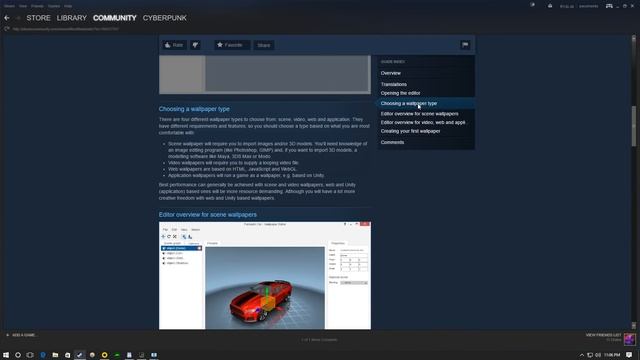This screenshot has width=640, height=360.
Task: Show hidden system tray icons chevron
Action: (x=582, y=355)
